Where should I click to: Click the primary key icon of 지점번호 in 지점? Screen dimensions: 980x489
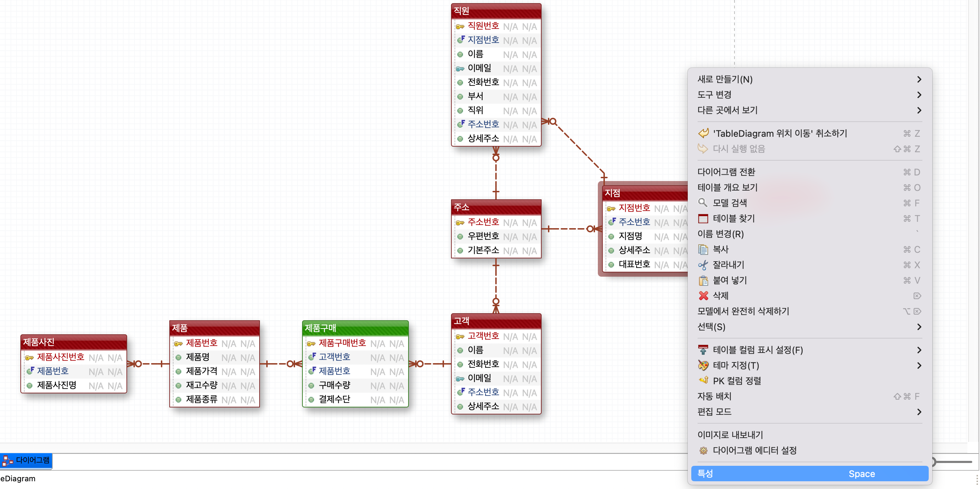pyautogui.click(x=611, y=208)
